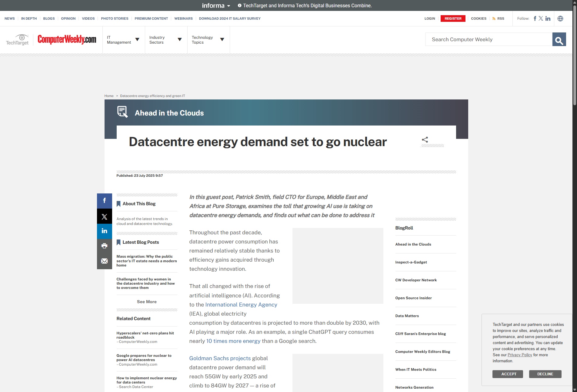Viewport: 577px width, 392px height.
Task: Share article via X sidebar icon
Action: coord(104,216)
